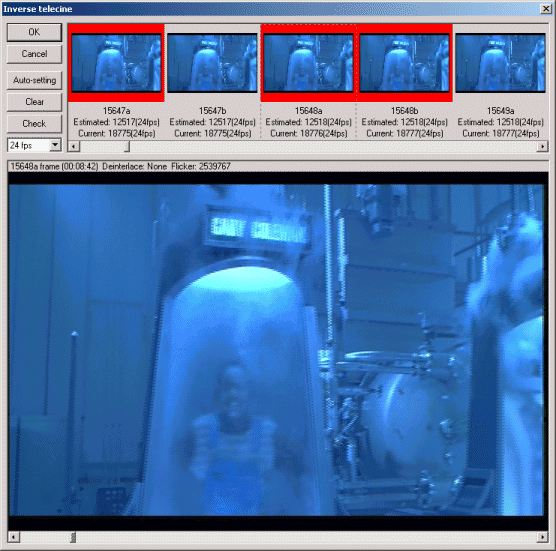The height and width of the screenshot is (551, 556).
Task: Select thumbnail frame 15647b
Action: [x=212, y=63]
